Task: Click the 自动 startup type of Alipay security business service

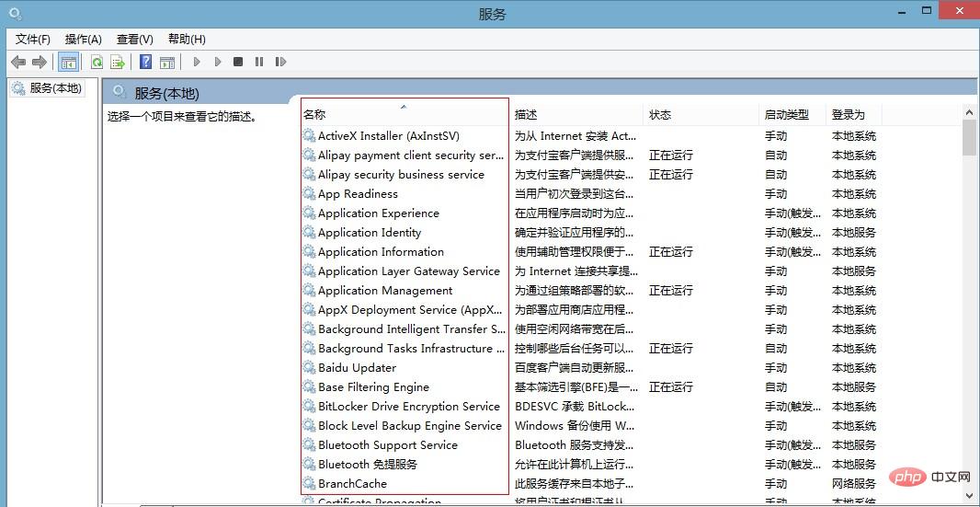Action: 776,175
